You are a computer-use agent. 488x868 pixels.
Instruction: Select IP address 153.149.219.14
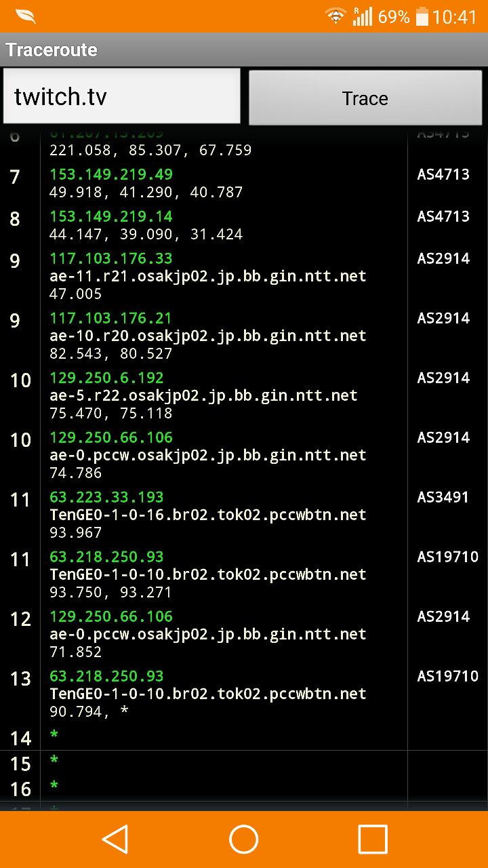tap(111, 216)
